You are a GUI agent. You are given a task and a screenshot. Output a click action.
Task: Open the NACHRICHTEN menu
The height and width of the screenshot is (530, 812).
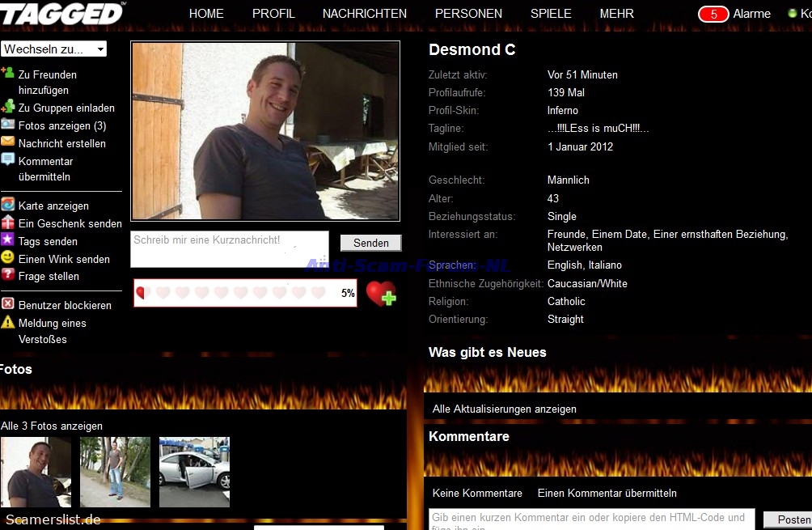[x=365, y=14]
